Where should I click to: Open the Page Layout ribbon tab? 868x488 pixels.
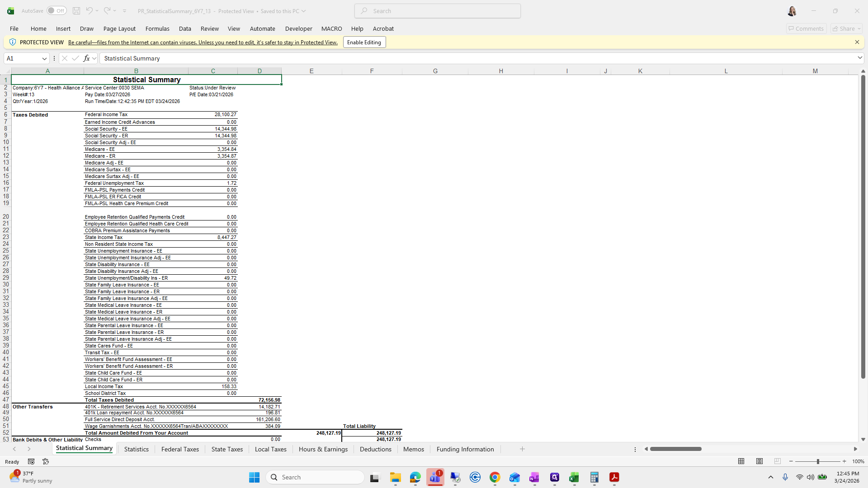[x=119, y=28]
